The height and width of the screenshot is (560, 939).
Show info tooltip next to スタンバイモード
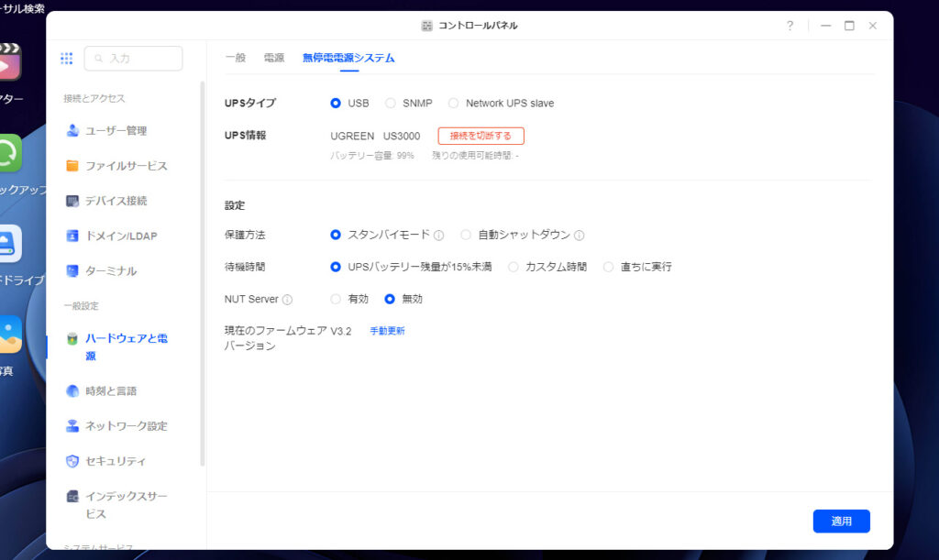(x=438, y=236)
